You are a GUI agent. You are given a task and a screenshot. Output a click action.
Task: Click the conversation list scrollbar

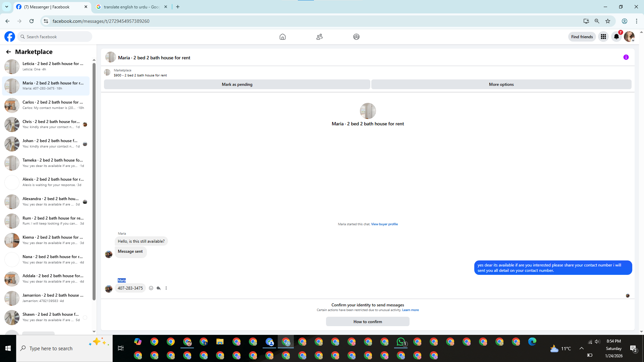click(94, 181)
